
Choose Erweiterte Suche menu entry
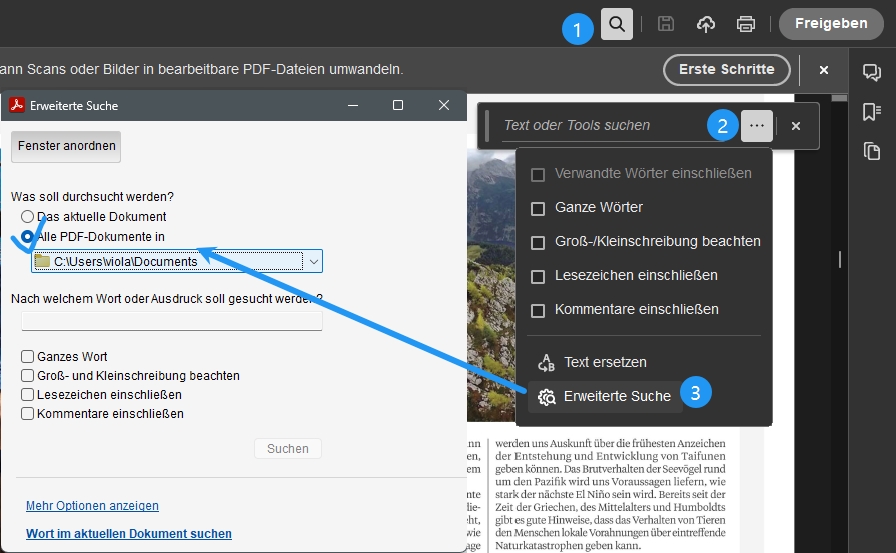click(605, 396)
